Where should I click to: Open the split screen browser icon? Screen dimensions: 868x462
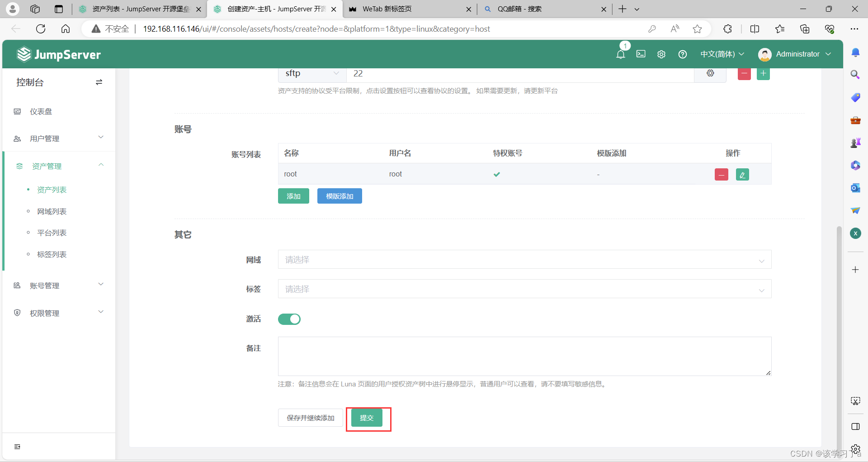click(x=755, y=29)
